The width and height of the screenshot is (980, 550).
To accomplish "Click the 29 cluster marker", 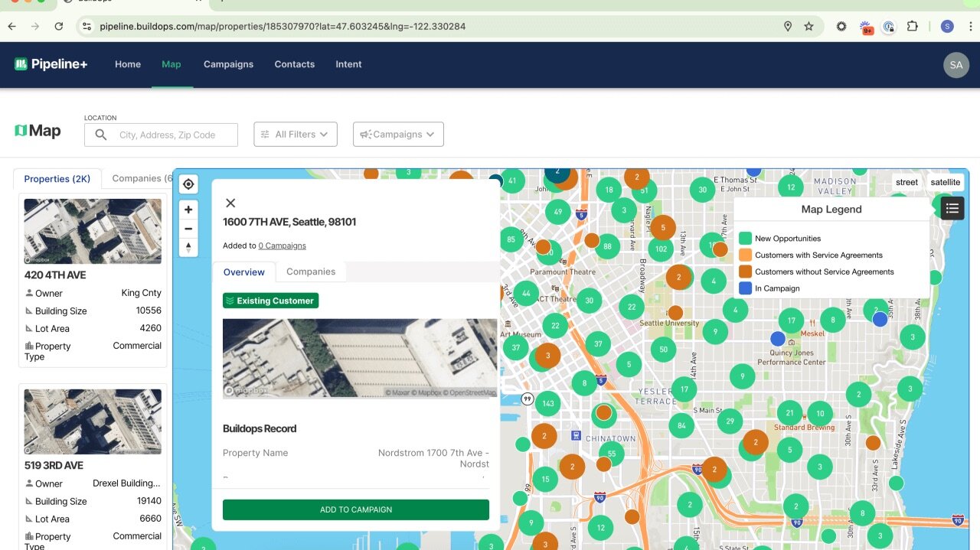I will [730, 421].
